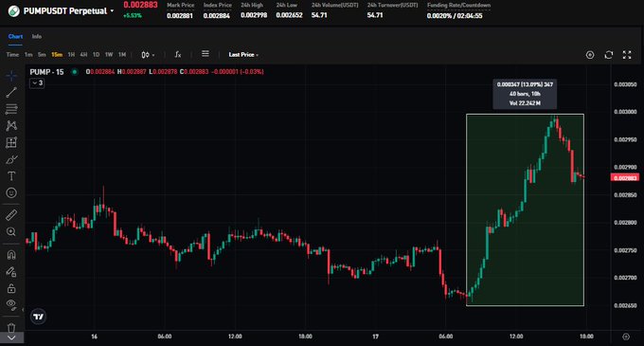The height and width of the screenshot is (346, 644).
Task: Lock all drawing tools
Action: pos(11,288)
